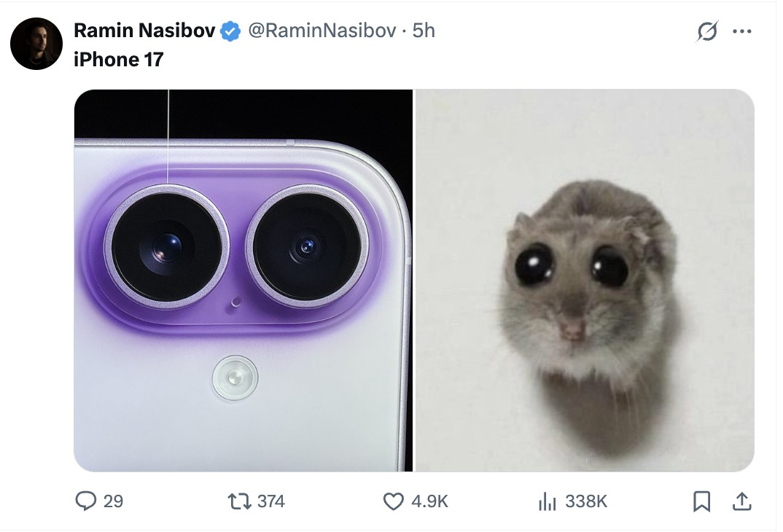This screenshot has height=532, width=783.
Task: Open Ramin Nasibov's profile picture
Action: point(36,44)
